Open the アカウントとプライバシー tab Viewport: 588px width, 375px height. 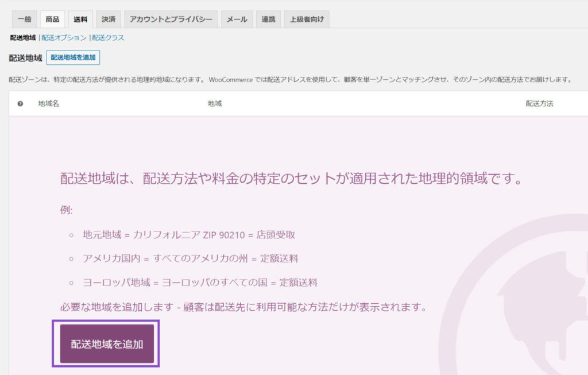[171, 19]
